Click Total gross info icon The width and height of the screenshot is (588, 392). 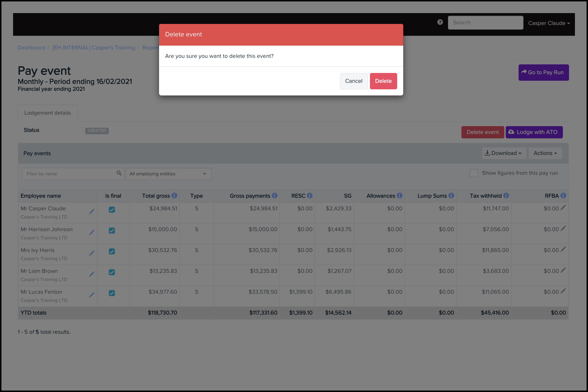tap(174, 196)
